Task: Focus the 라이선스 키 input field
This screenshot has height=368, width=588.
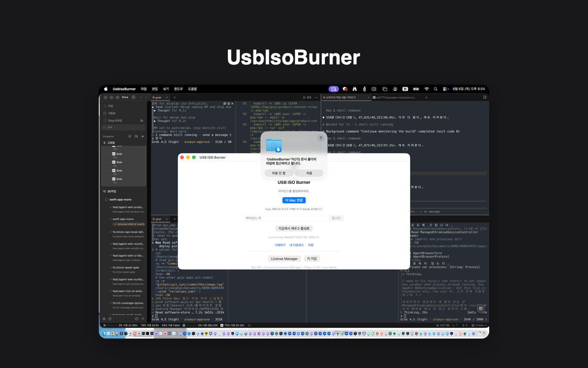Action: [x=285, y=218]
